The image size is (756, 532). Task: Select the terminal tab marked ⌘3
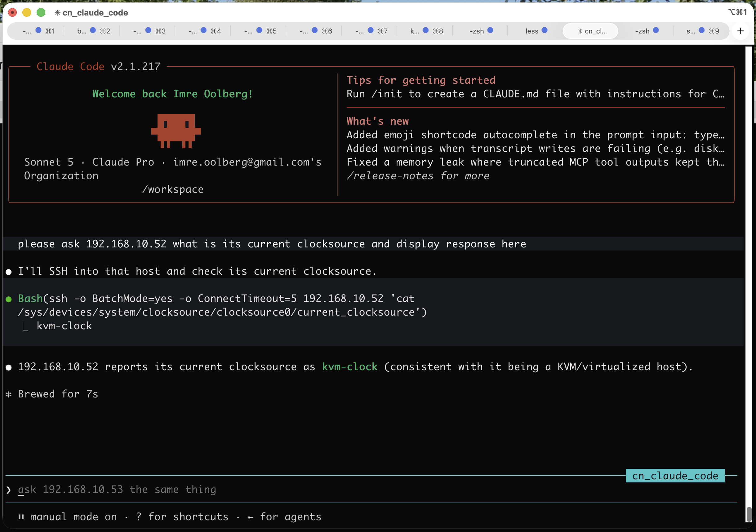pos(149,31)
